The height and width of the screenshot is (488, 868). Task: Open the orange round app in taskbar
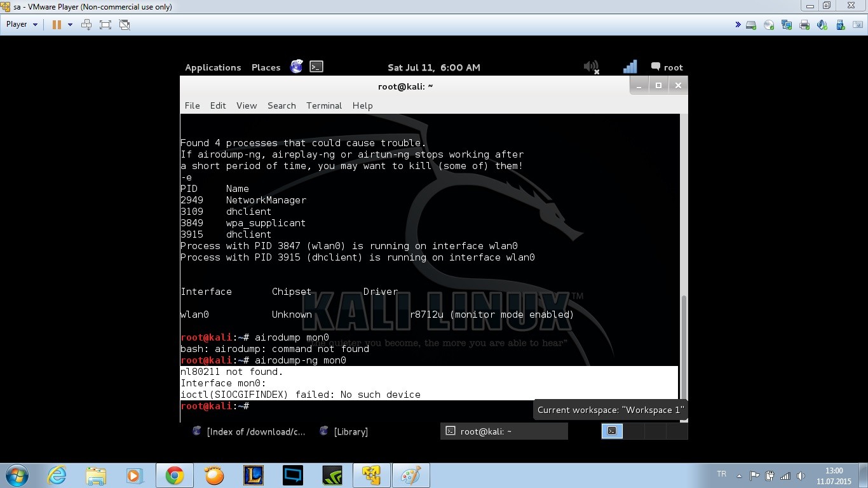[x=214, y=475]
